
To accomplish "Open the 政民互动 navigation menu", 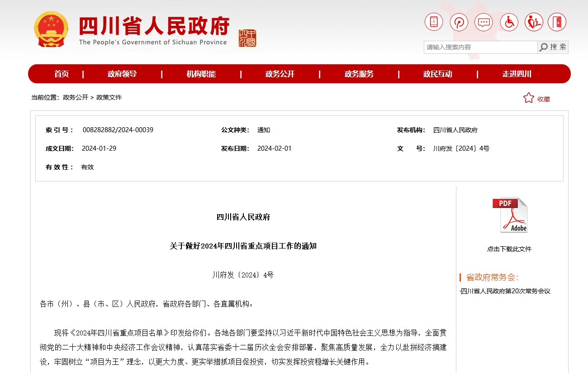I will click(438, 73).
